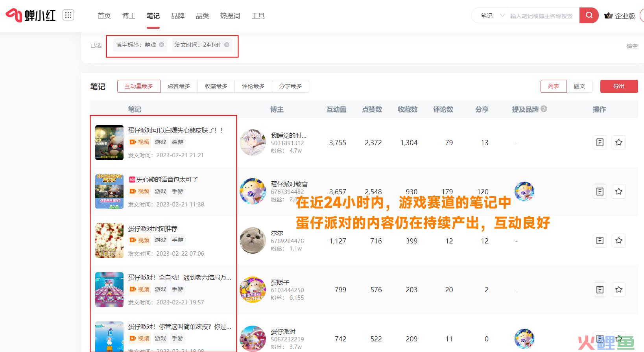The width and height of the screenshot is (644, 352).
Task: Click 清空 to clear filters
Action: pos(632,46)
